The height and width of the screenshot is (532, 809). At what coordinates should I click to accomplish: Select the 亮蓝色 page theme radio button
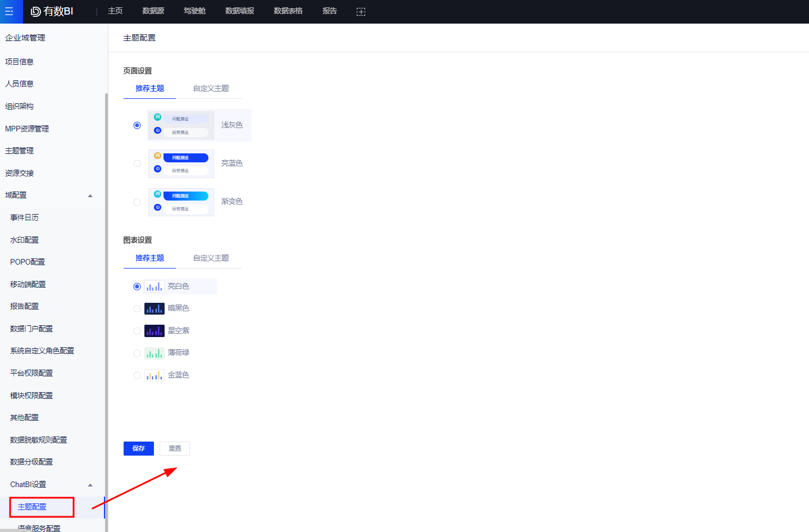(137, 163)
